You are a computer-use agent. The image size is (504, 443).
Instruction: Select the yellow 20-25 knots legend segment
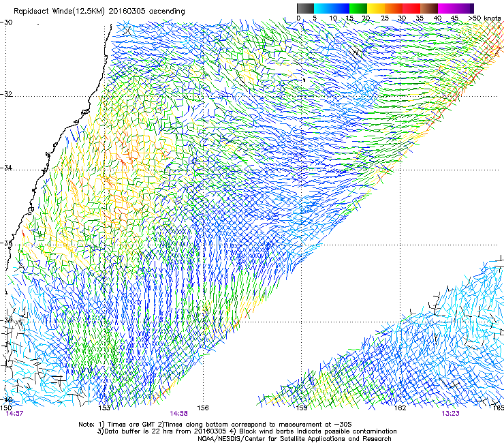click(x=376, y=8)
